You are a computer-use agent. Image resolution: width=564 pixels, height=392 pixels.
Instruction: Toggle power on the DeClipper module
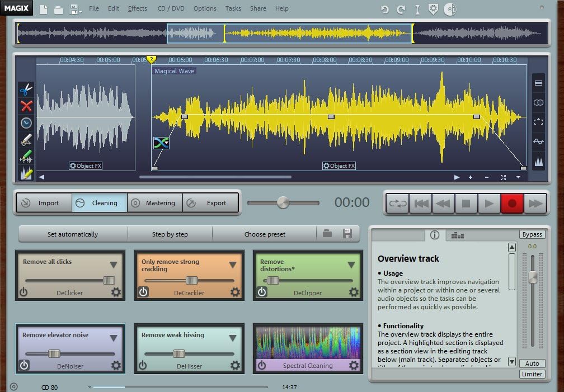262,292
